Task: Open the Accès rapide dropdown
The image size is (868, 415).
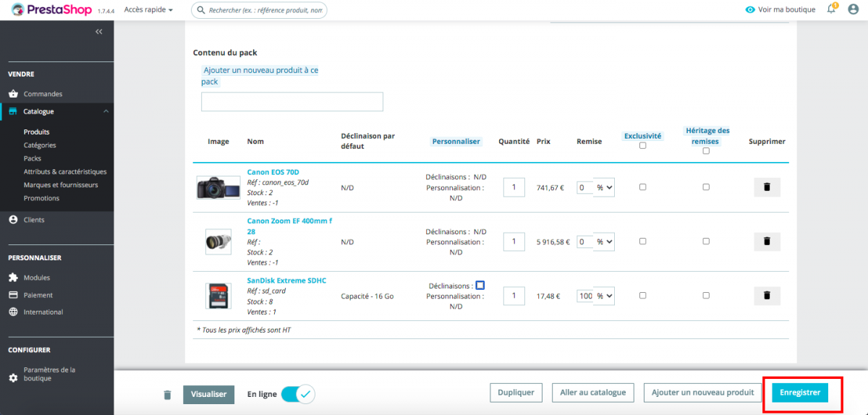Action: tap(148, 10)
